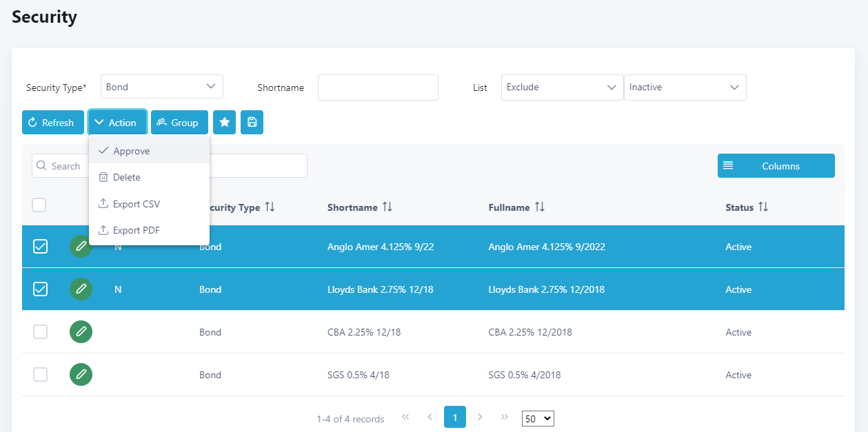This screenshot has width=868, height=432.
Task: Sort by Status column arrows
Action: [763, 207]
